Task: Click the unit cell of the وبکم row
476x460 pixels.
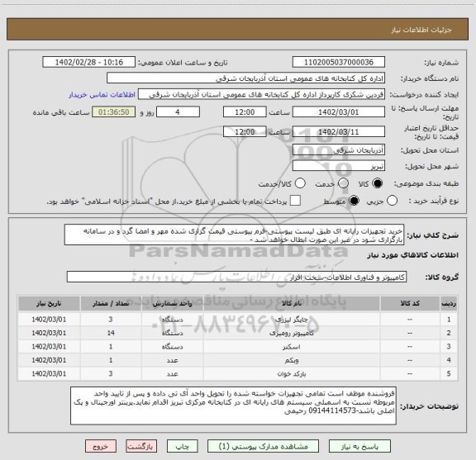Action: 173,360
